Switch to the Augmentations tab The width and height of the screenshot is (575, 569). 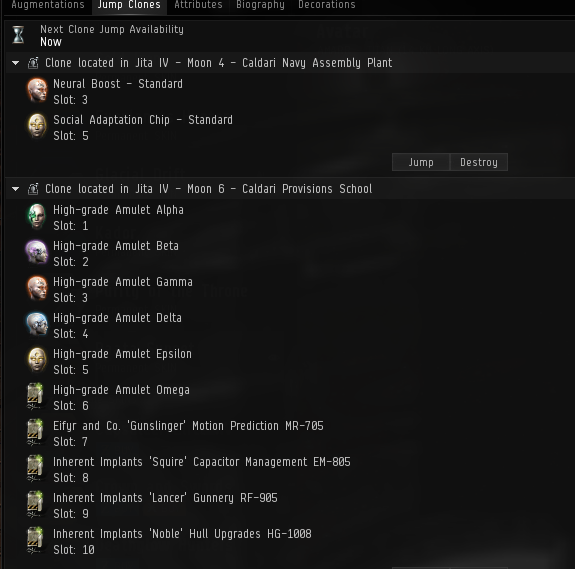tap(48, 5)
